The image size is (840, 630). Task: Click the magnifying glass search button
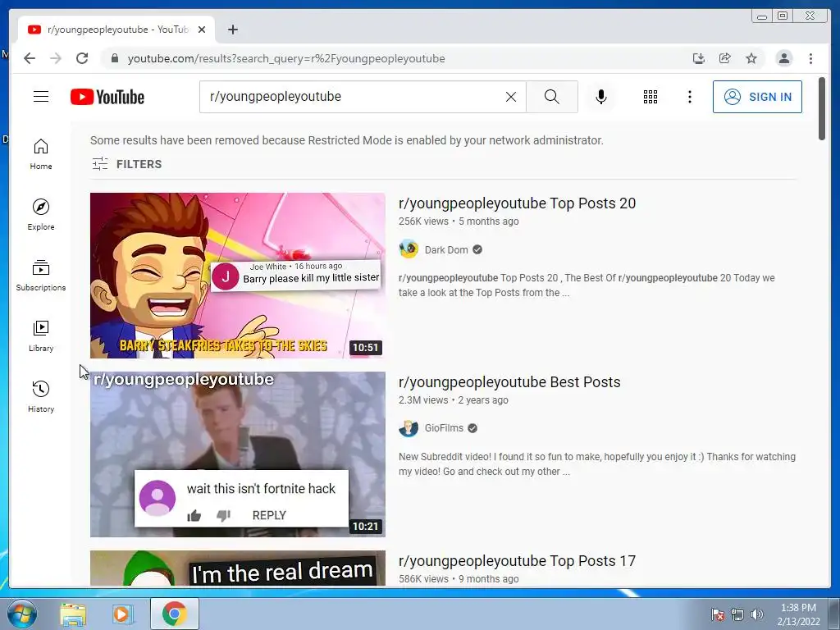pos(552,97)
